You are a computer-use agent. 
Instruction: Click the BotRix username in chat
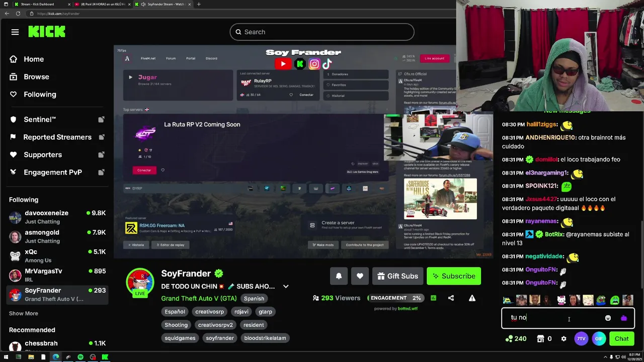pyautogui.click(x=554, y=234)
